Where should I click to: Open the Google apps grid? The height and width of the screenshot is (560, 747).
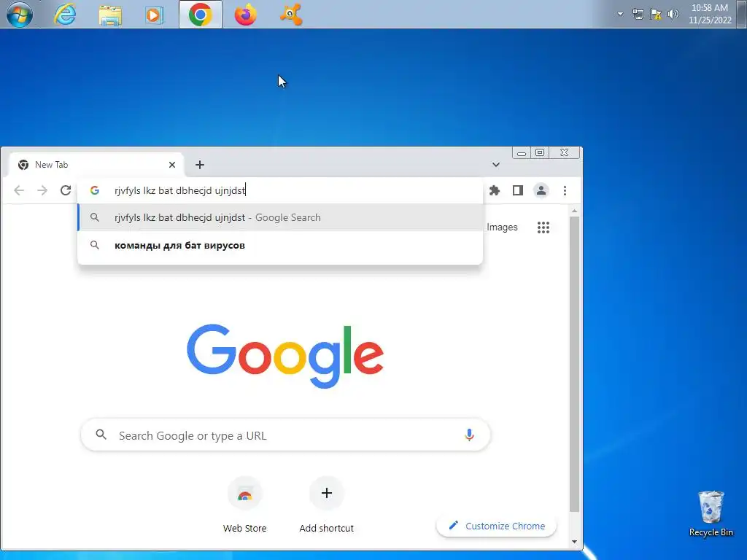click(543, 227)
